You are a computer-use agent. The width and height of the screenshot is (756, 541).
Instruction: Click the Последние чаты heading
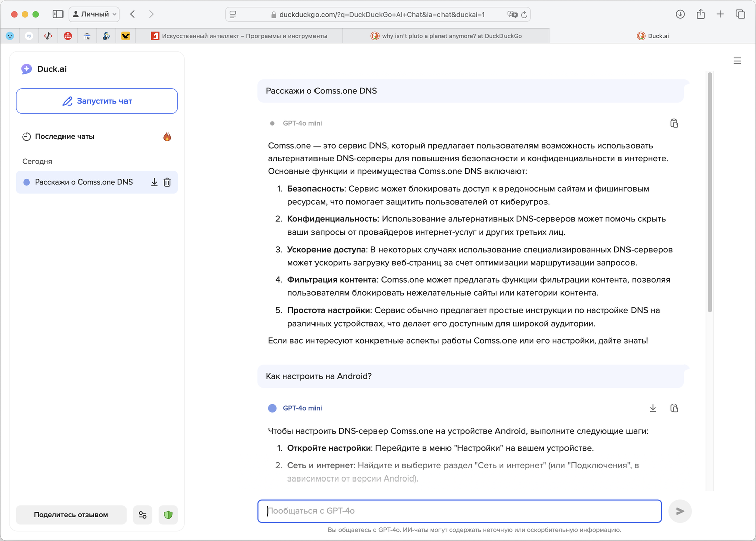tap(65, 137)
